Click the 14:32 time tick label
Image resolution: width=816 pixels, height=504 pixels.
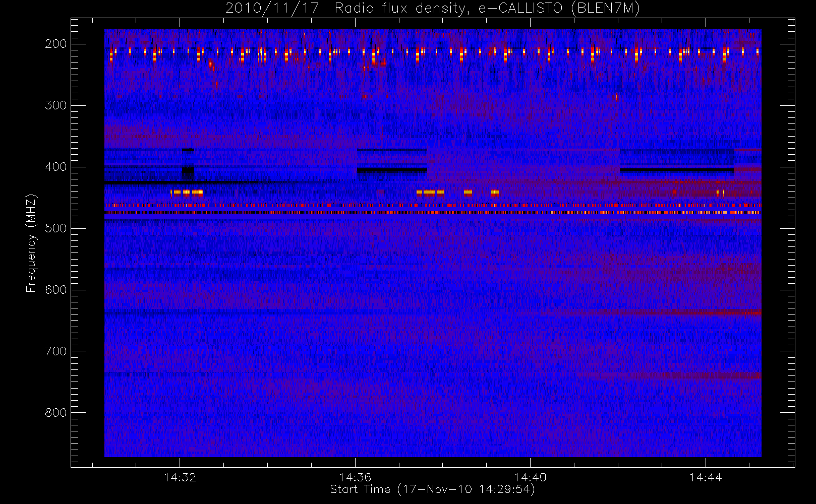[x=180, y=477]
